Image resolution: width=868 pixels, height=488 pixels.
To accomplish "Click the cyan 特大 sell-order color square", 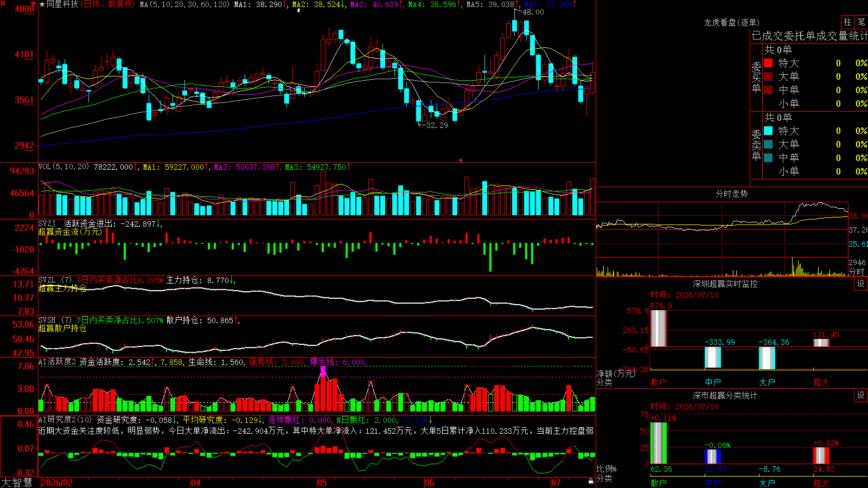I will 768,131.
